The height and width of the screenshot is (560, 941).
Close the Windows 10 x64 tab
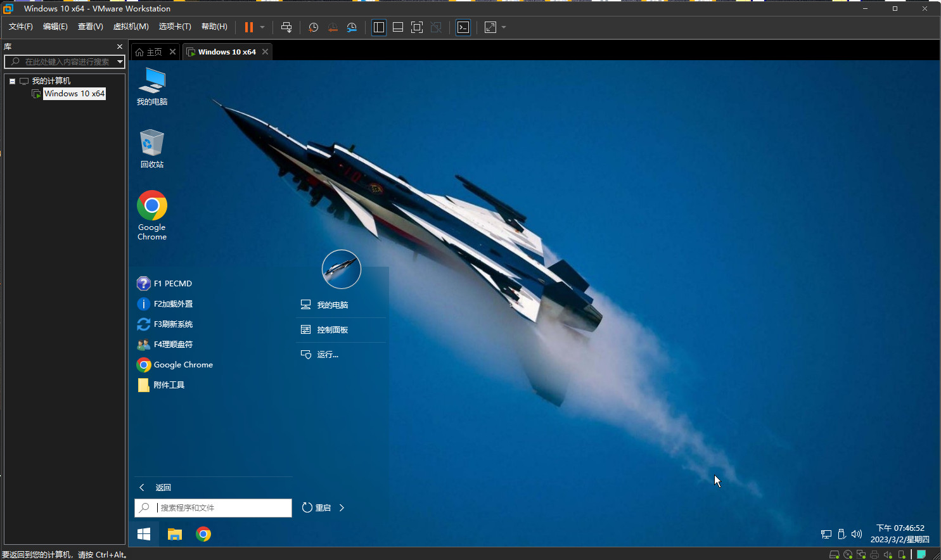[x=266, y=52]
